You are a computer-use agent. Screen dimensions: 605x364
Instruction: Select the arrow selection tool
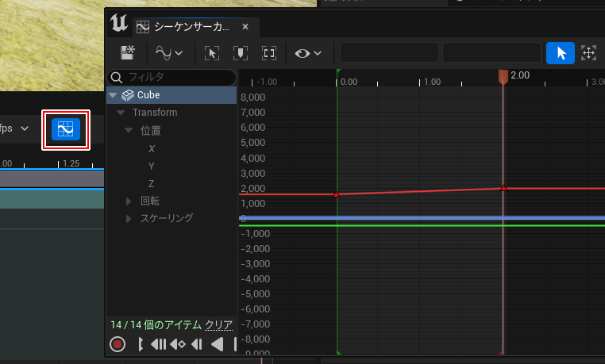561,53
